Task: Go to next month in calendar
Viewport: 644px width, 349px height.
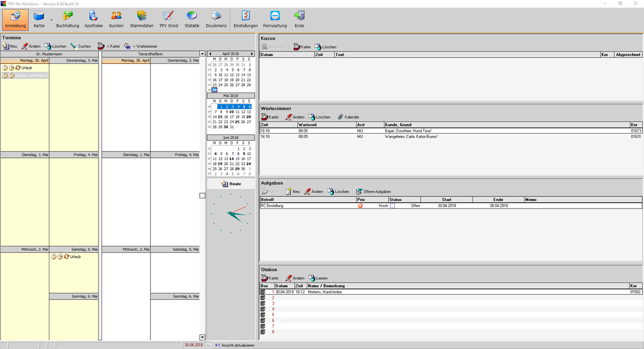Action: (x=252, y=54)
